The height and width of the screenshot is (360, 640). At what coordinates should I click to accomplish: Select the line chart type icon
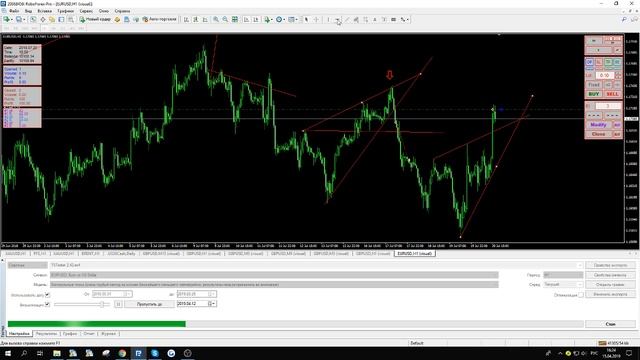point(205,19)
